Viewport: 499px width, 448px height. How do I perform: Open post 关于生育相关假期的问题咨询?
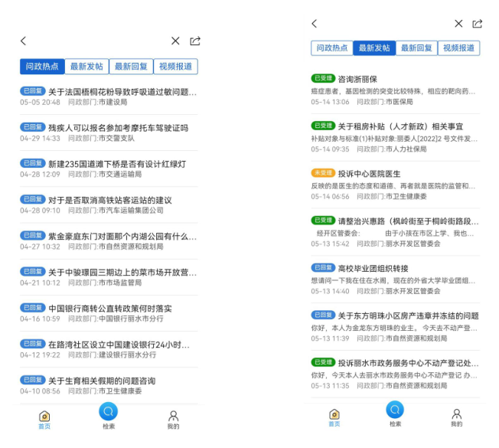102,381
